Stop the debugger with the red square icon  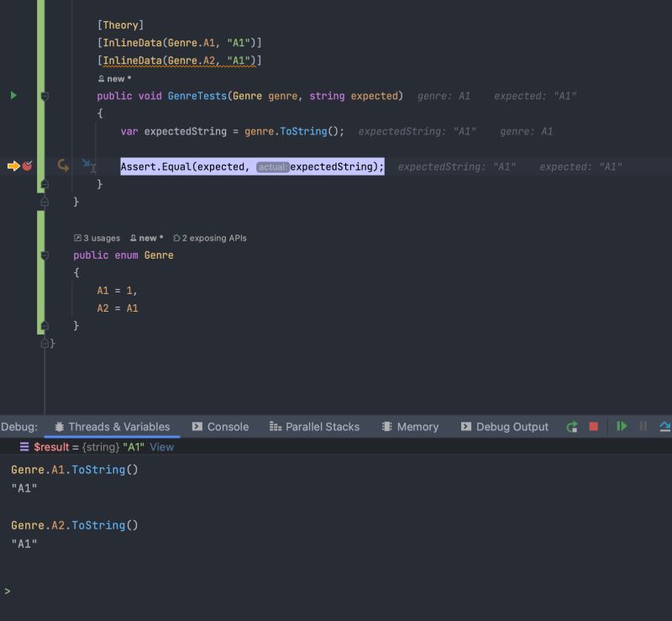point(594,427)
